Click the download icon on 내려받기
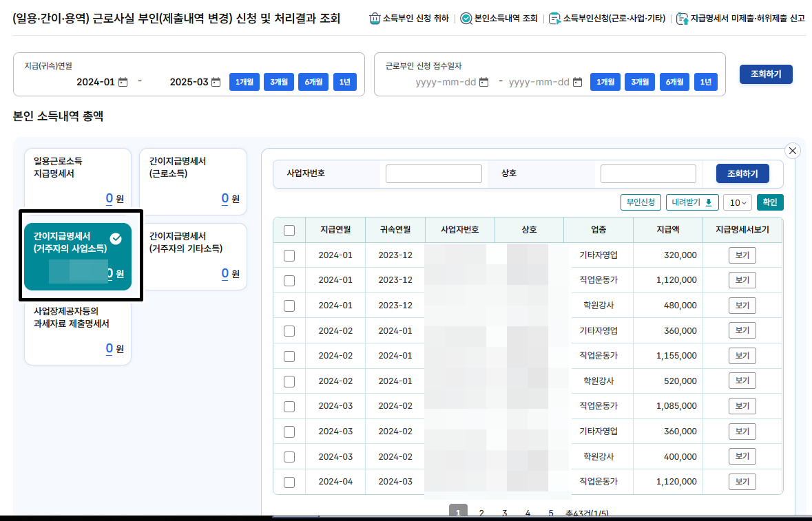Image resolution: width=812 pixels, height=521 pixels. tap(709, 202)
